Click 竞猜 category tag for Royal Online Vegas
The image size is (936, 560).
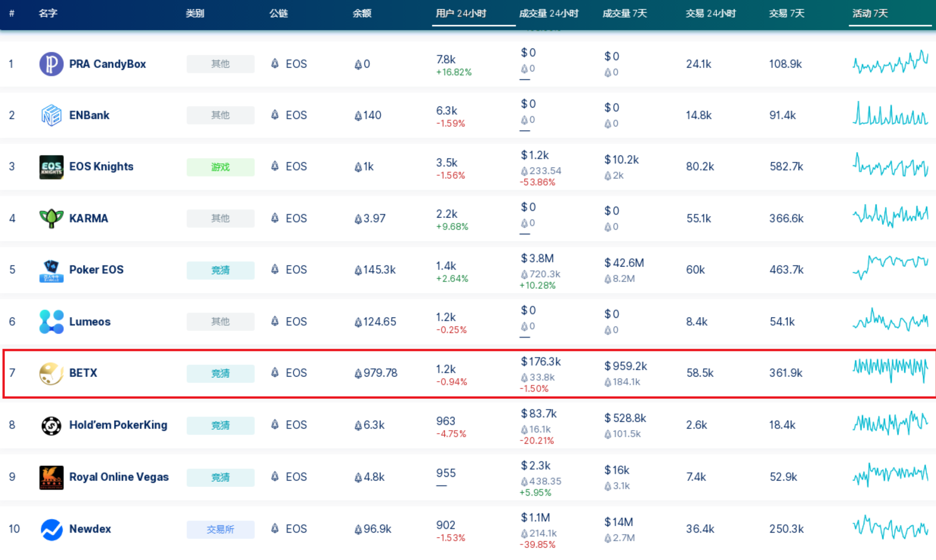[220, 477]
